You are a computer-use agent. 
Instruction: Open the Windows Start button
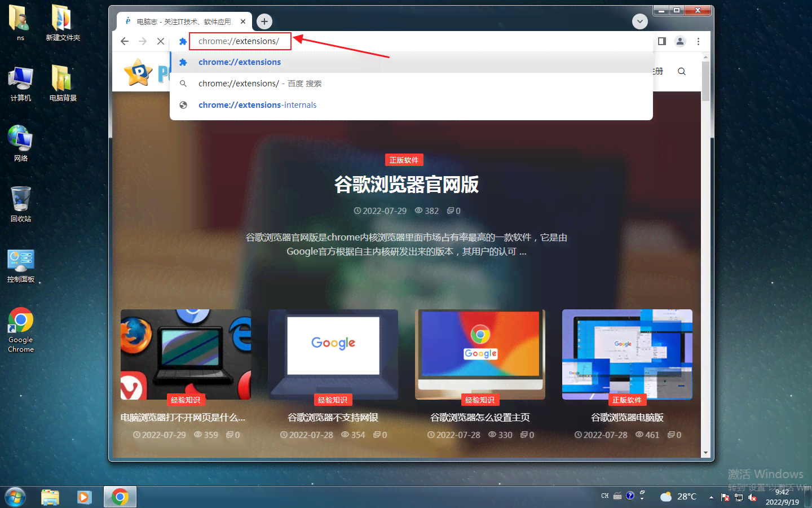point(15,497)
